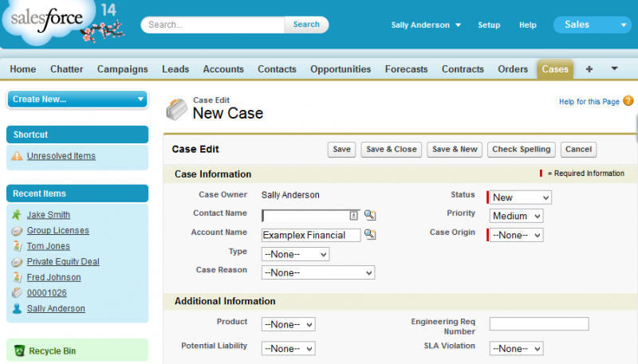The width and height of the screenshot is (638, 364).
Task: Expand the tab overflow arrow
Action: coord(614,68)
